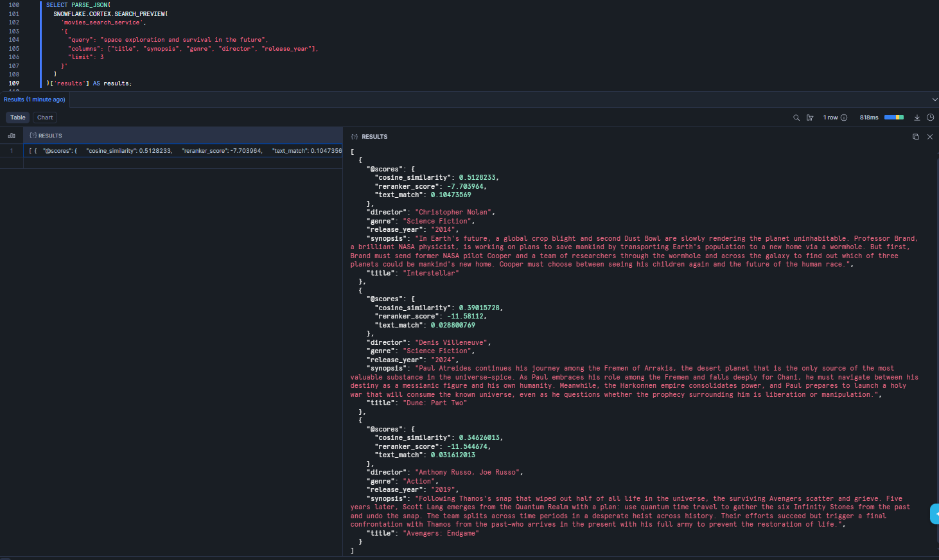Viewport: 939px width, 560px height.
Task: Click the blue assistant button at right edge
Action: (x=935, y=514)
